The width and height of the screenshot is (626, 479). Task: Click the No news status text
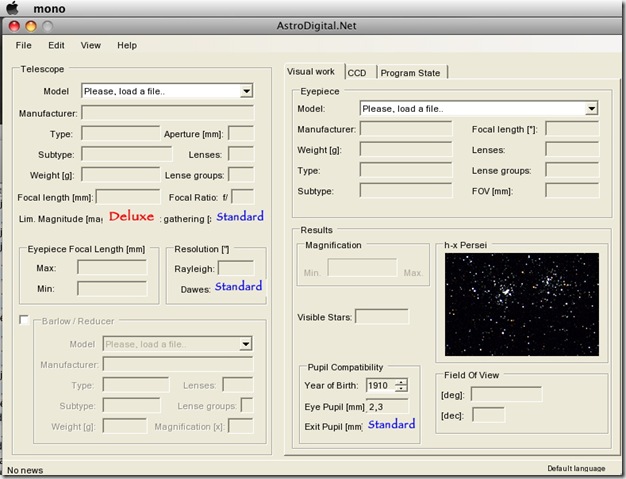[x=25, y=470]
